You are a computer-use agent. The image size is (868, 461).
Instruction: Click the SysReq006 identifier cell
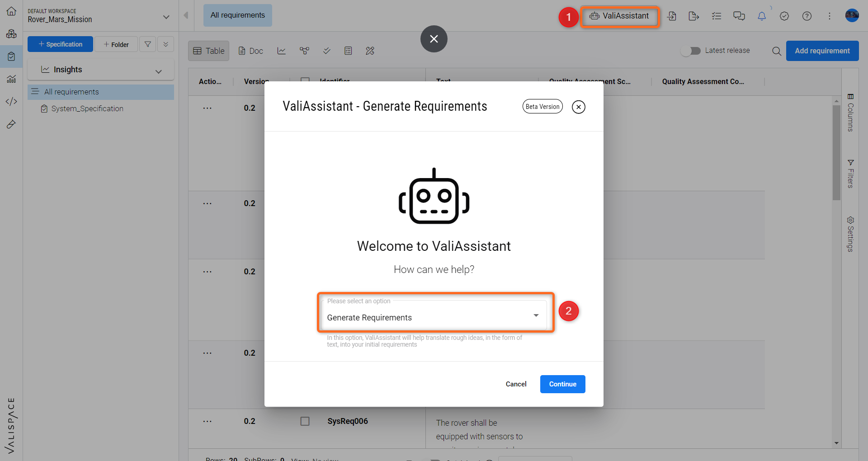click(348, 421)
